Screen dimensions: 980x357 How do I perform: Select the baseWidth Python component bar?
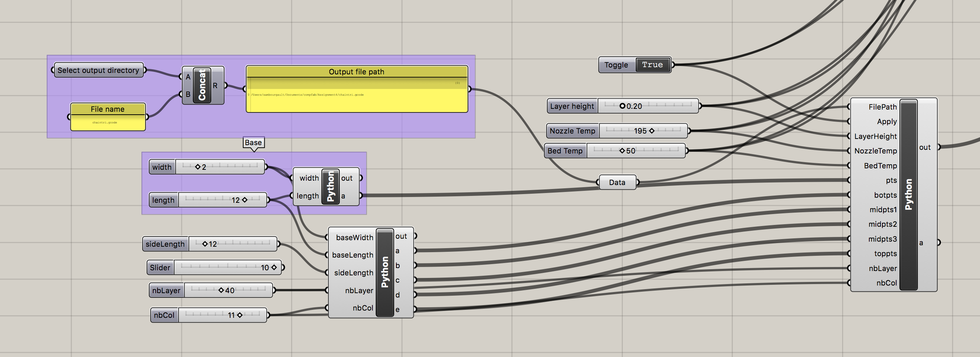(x=385, y=272)
